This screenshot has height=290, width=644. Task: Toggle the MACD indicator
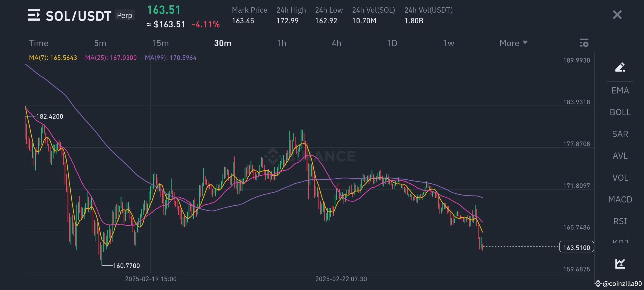click(x=620, y=200)
